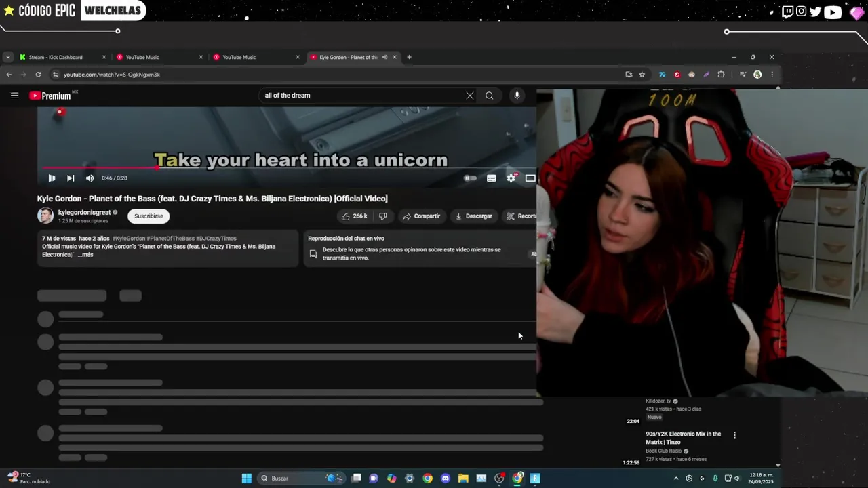Open the Chrome extensions puzzle icon
868x488 pixels.
[721, 75]
